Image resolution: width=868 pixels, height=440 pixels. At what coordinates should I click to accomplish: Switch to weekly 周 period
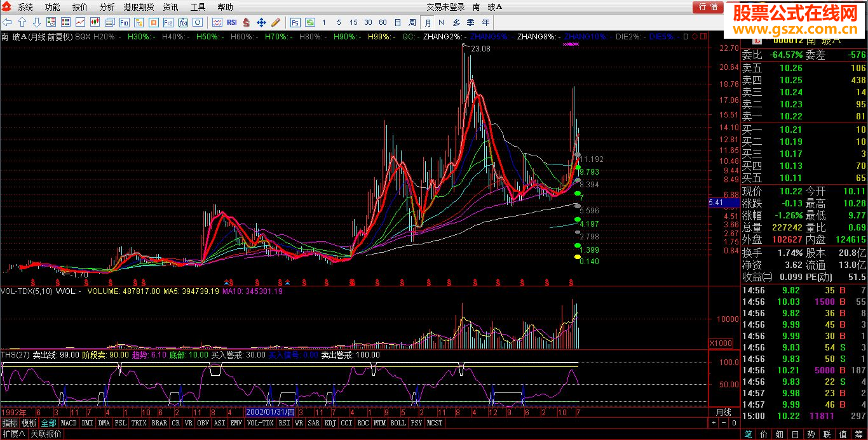[412, 22]
